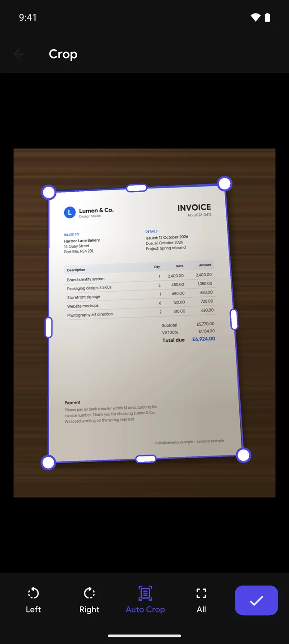The image size is (289, 644).
Task: Select the top edge midpoint handle
Action: [x=136, y=188]
